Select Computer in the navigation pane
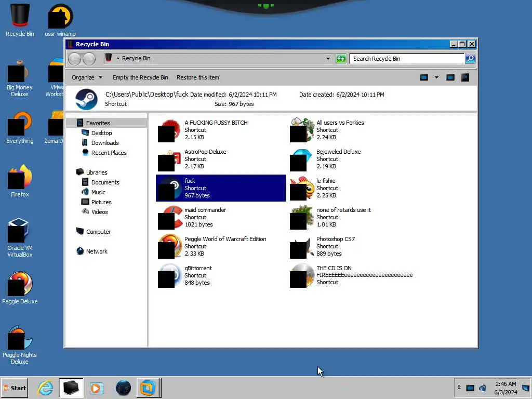The image size is (532, 399). pos(98,232)
